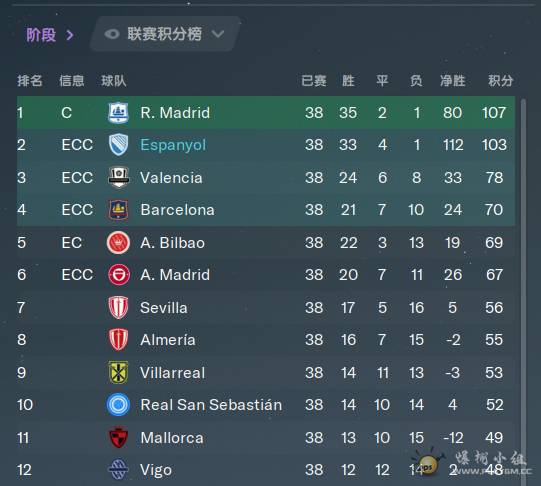
Task: Toggle the eye icon beside 联赛积分榜
Action: tap(112, 34)
